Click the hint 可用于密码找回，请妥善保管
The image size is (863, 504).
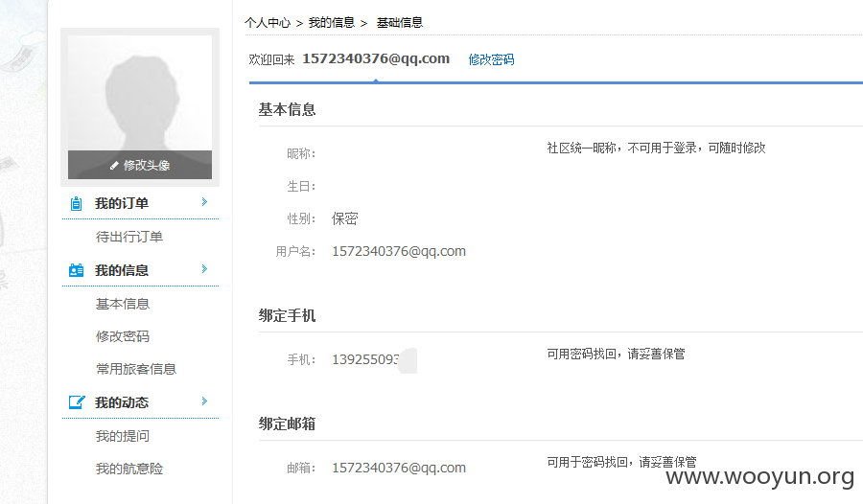point(622,462)
